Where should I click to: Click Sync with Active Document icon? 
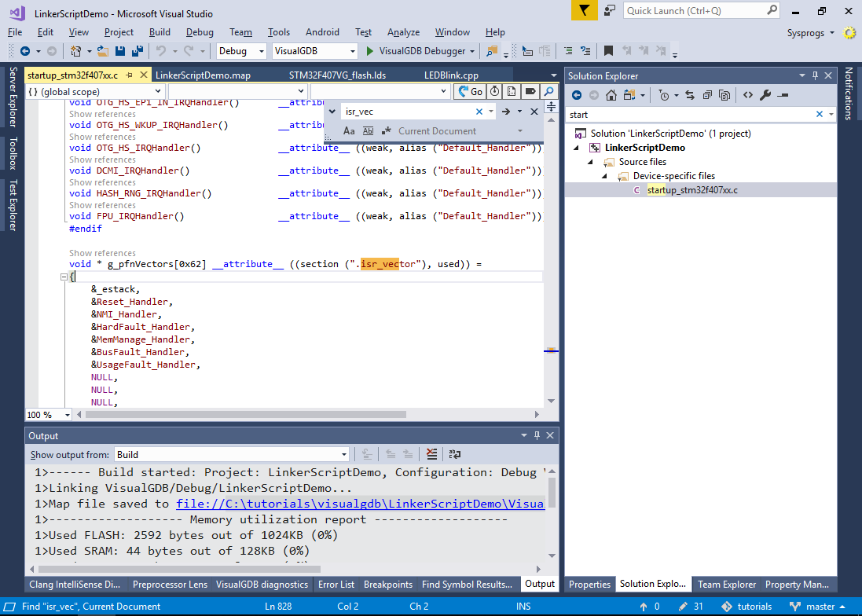[x=690, y=95]
